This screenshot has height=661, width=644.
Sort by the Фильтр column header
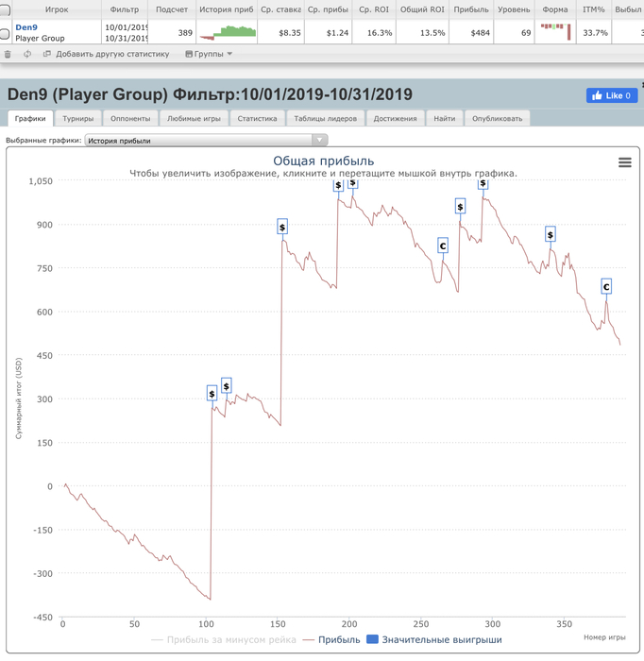[125, 9]
